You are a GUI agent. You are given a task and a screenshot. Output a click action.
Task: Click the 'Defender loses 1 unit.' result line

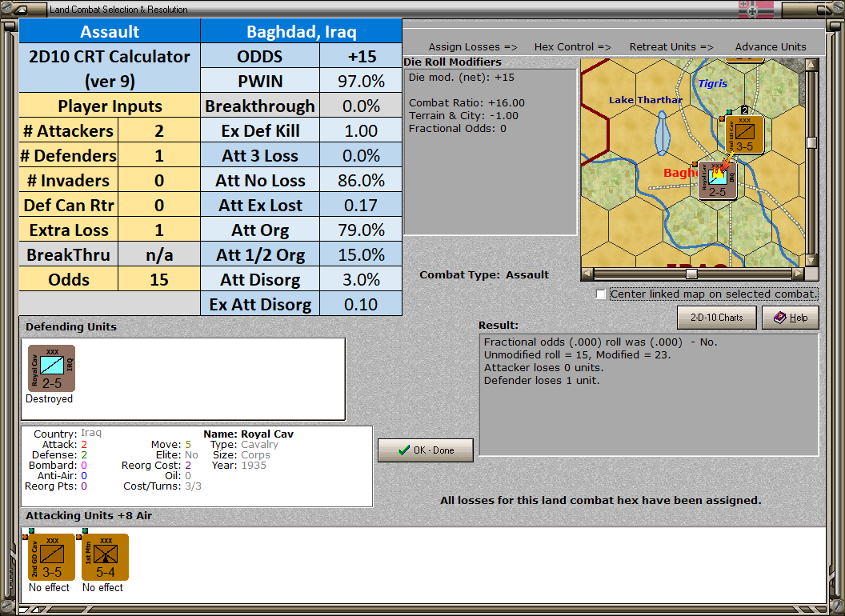(x=542, y=381)
